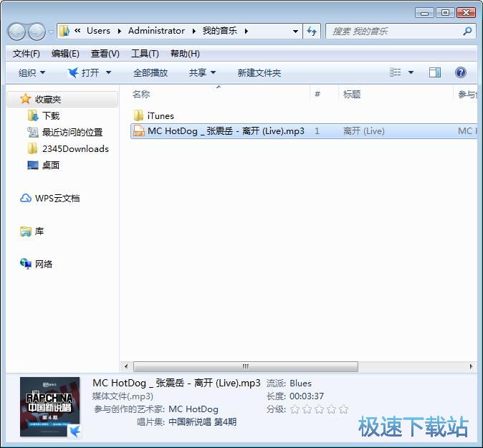Refresh the folder with the refresh icon

pyautogui.click(x=312, y=31)
